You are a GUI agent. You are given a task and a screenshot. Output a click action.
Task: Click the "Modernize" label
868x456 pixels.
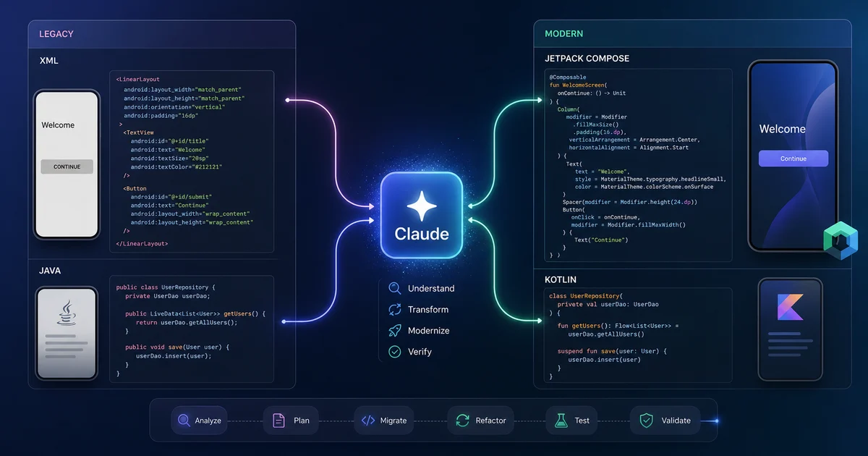tap(429, 330)
